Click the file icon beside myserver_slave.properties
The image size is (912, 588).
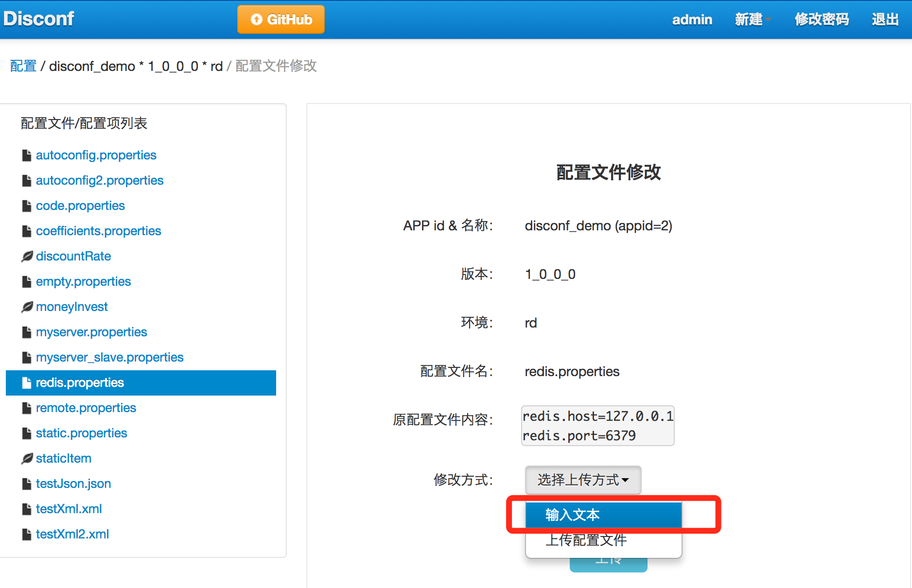pyautogui.click(x=27, y=358)
